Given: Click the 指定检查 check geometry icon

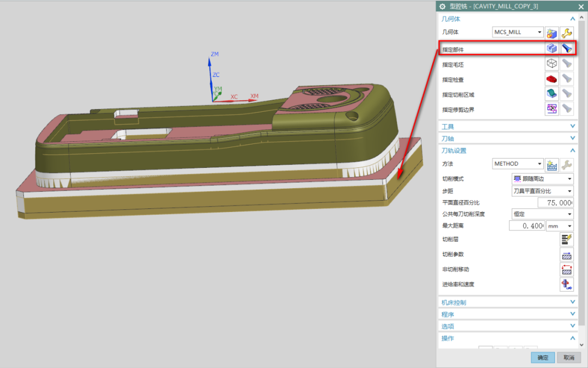Looking at the screenshot, I should click(x=552, y=79).
